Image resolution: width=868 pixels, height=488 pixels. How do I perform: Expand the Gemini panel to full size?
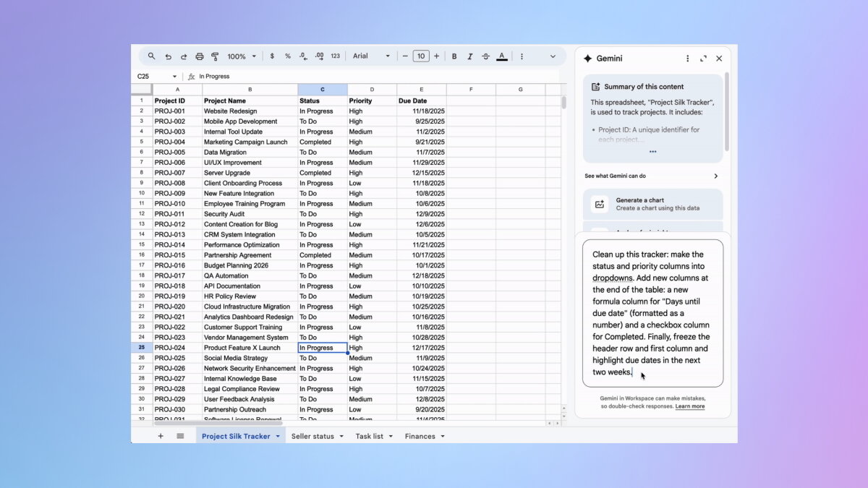click(703, 59)
